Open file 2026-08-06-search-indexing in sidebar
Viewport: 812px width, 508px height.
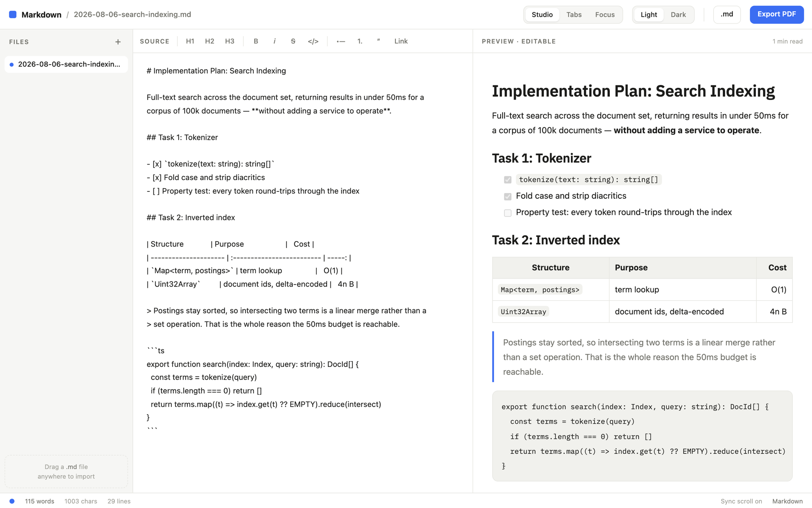pyautogui.click(x=66, y=64)
